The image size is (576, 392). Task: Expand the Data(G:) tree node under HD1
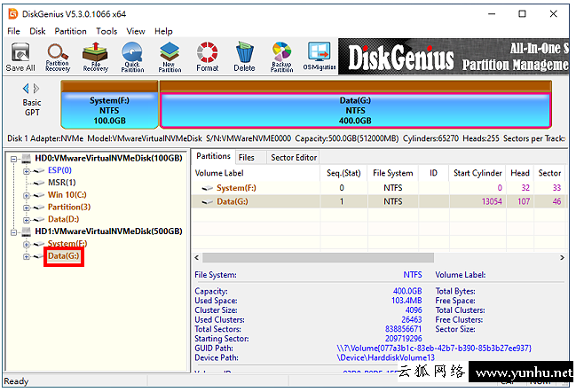point(27,257)
